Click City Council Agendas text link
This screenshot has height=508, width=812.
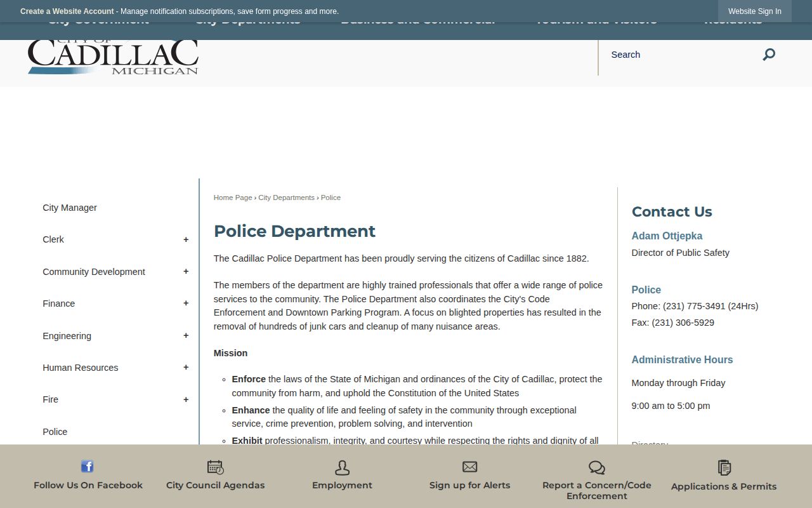click(216, 485)
